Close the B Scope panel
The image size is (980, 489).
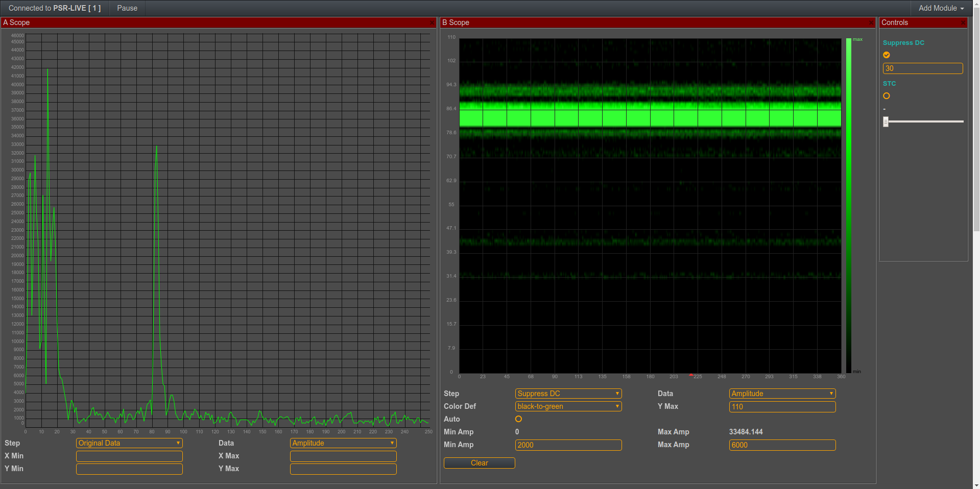click(871, 23)
